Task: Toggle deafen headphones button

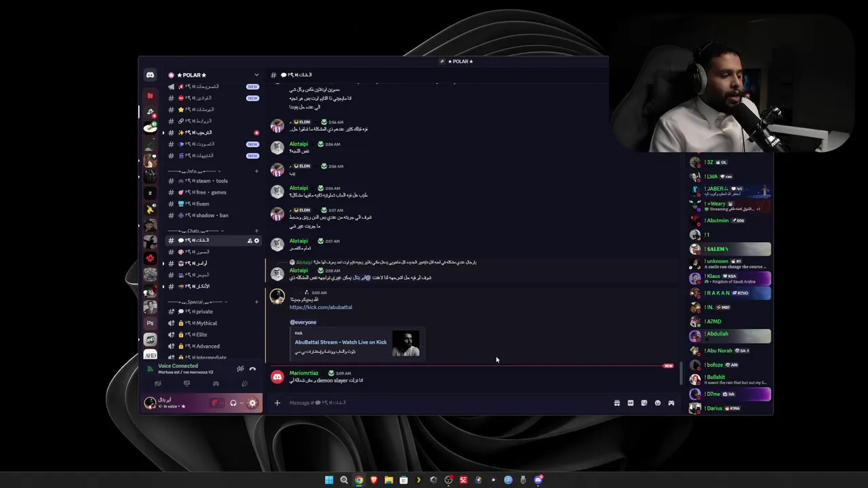Action: (x=233, y=403)
